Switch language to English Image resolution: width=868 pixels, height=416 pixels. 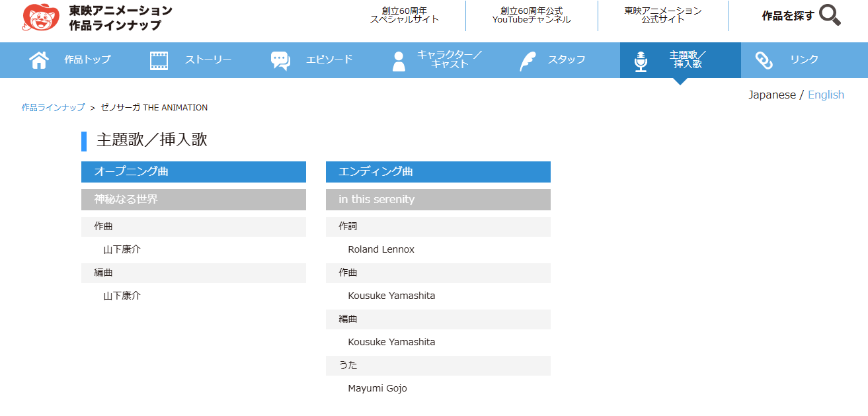click(x=826, y=95)
